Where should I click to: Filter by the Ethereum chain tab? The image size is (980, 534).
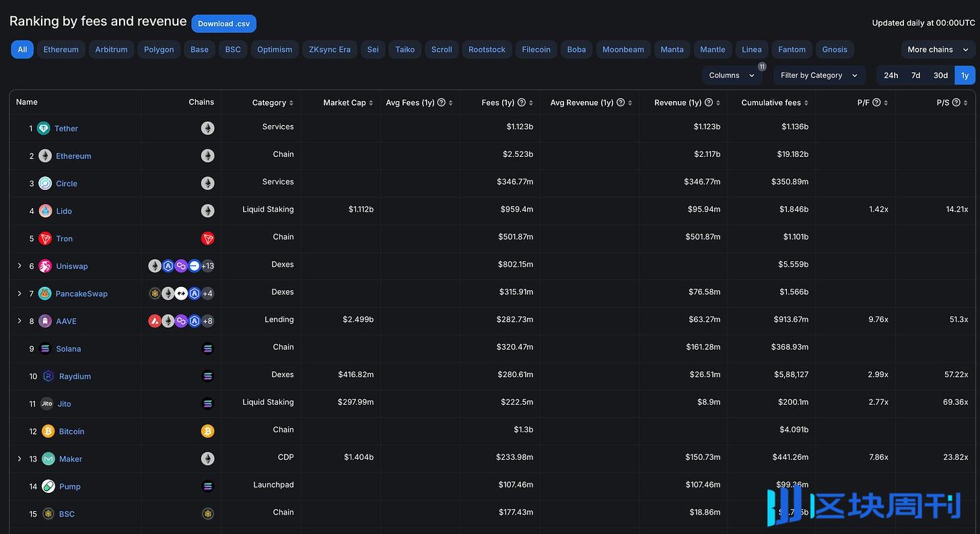click(x=61, y=49)
